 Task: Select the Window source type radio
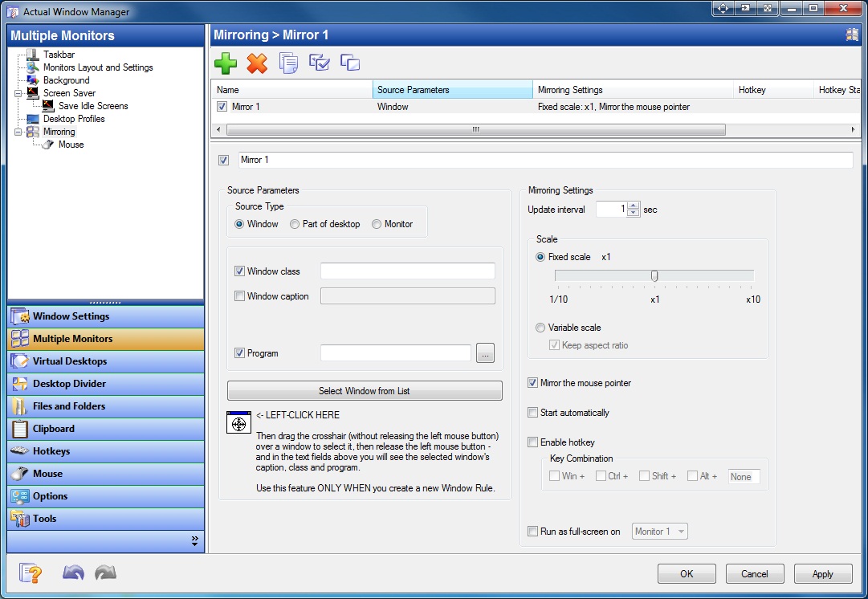click(x=239, y=224)
